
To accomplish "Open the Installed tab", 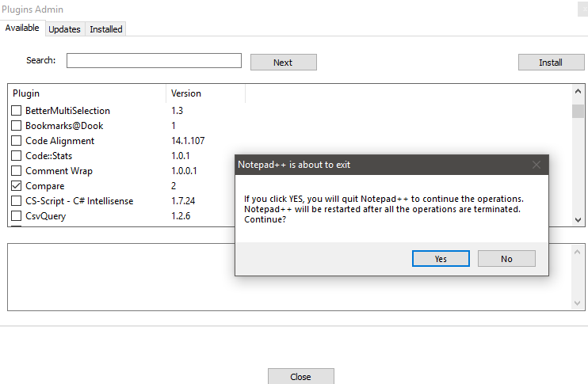I will (105, 29).
